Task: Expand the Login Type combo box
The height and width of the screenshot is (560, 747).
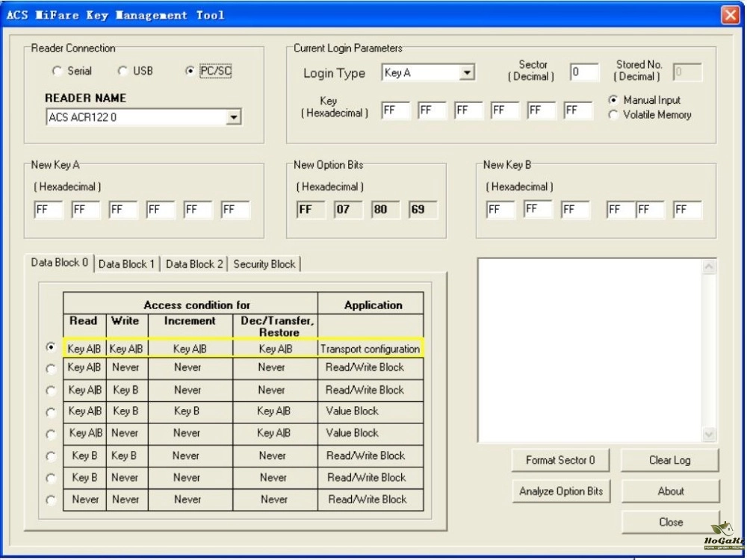Action: [x=467, y=73]
